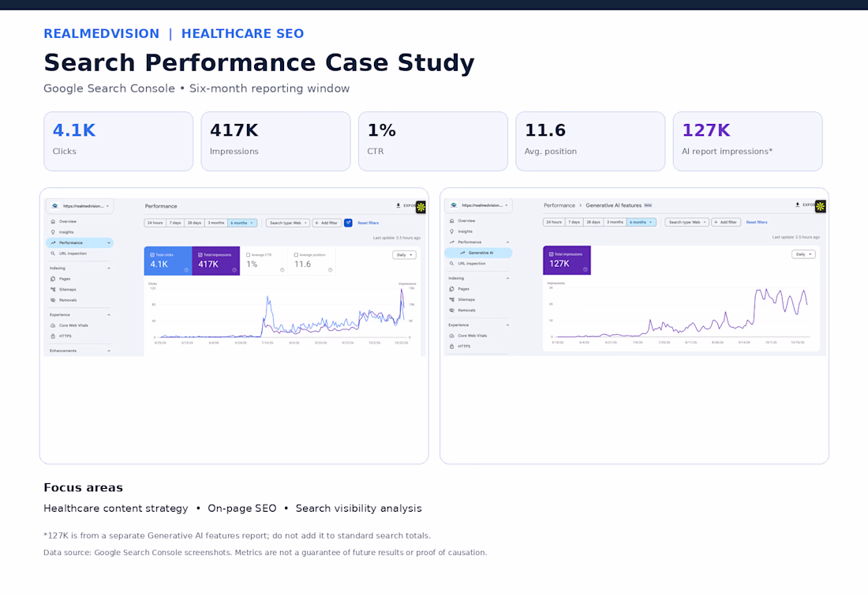Screen dimensions: 868x597
Task: Click Reset filters in the left Performance screenshot
Action: coord(369,223)
